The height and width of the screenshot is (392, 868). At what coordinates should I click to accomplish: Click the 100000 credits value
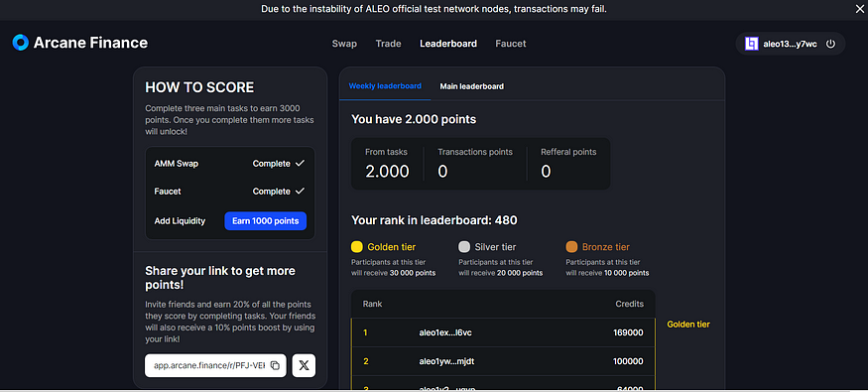pos(628,361)
